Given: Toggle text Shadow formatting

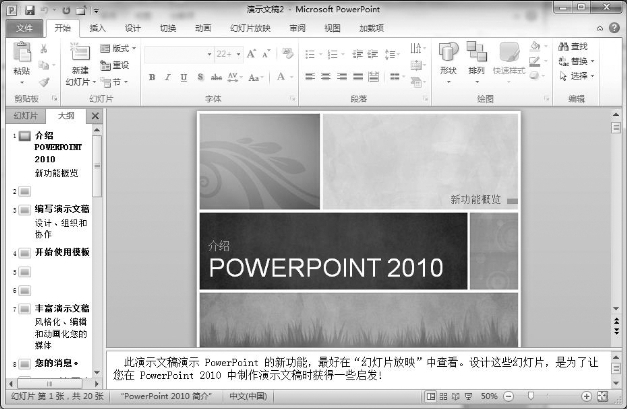Looking at the screenshot, I should point(200,77).
